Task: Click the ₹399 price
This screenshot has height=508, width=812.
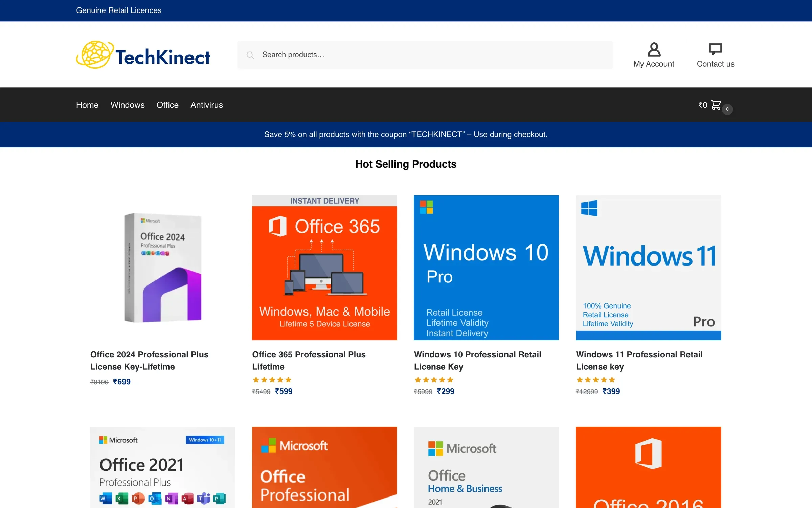Action: [x=611, y=391]
